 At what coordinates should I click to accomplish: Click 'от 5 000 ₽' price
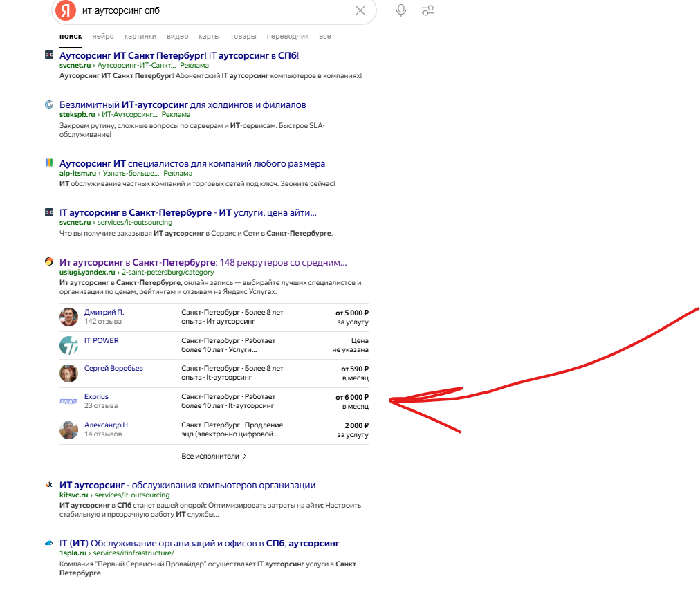click(352, 313)
